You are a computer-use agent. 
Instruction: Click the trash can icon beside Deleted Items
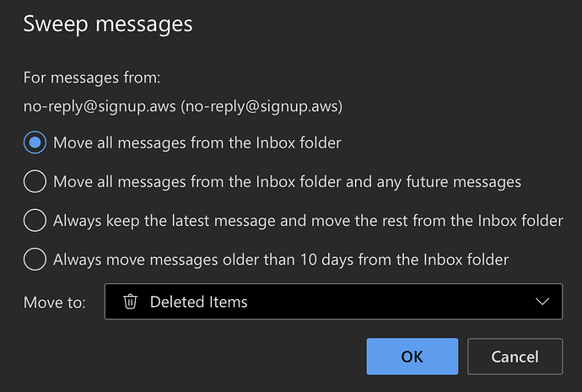pyautogui.click(x=130, y=302)
